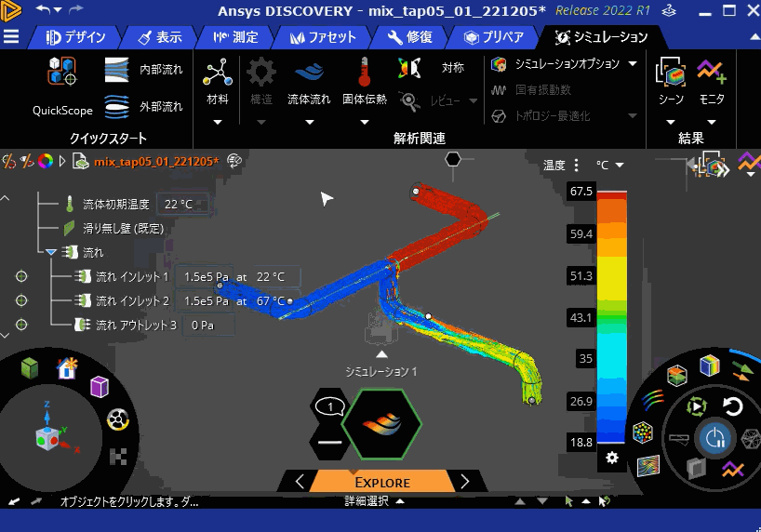Select the mix_tap05_01_221205* tree root
Screen dimensions: 761x532
pyautogui.click(x=156, y=162)
